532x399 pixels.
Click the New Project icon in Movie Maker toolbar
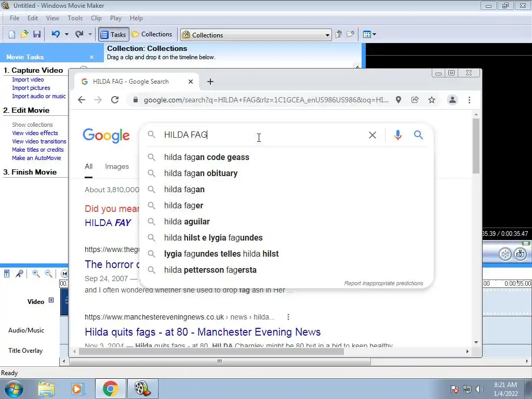point(12,34)
